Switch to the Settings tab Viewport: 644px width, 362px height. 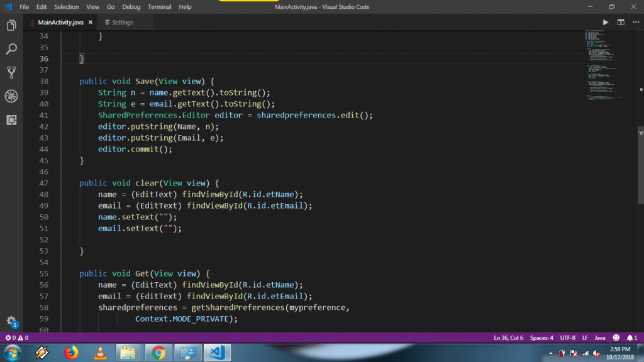122,22
